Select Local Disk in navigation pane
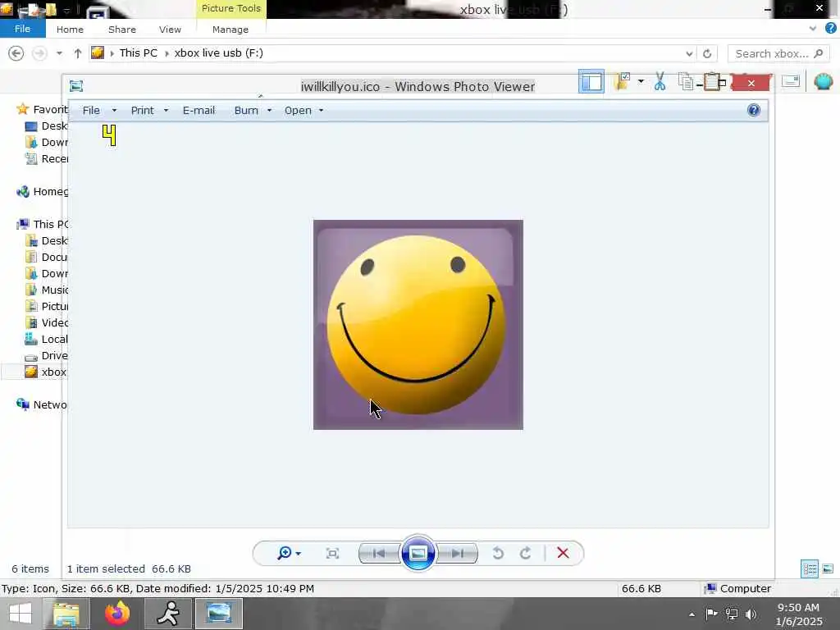 [x=47, y=339]
